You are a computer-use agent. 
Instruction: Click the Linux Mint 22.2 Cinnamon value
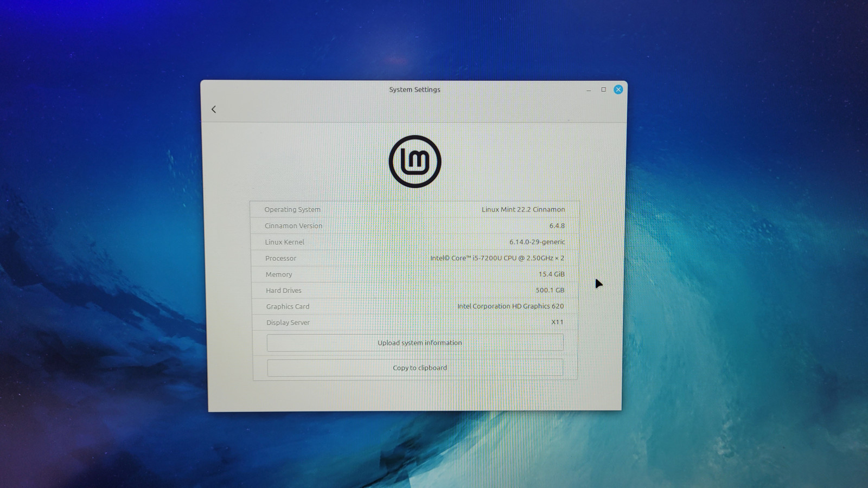pyautogui.click(x=523, y=209)
